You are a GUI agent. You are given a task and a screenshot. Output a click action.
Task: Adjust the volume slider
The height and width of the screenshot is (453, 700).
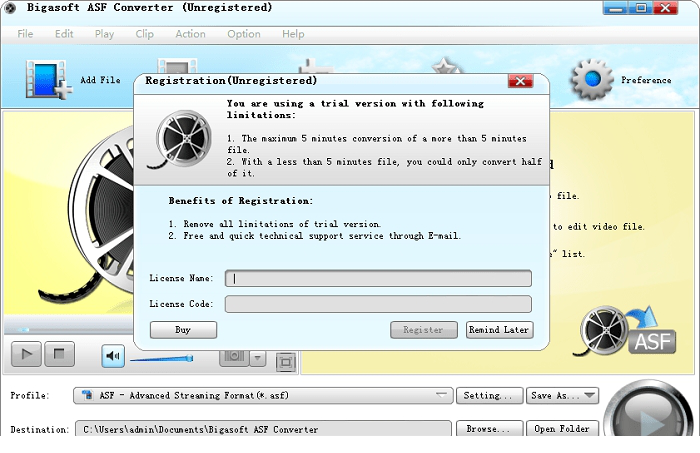tap(160, 358)
